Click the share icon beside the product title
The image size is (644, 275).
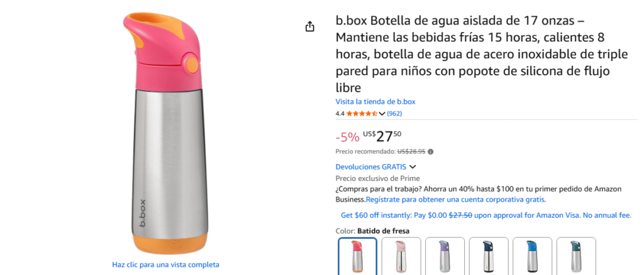309,27
